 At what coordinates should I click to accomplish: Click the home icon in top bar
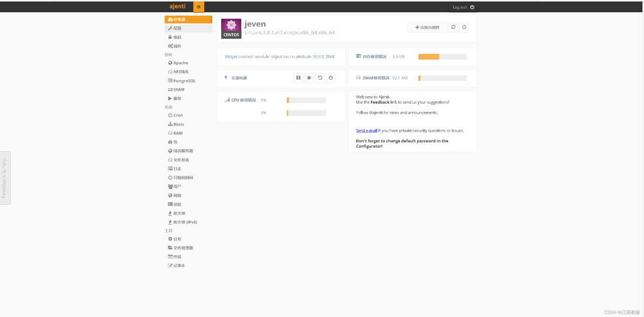198,7
